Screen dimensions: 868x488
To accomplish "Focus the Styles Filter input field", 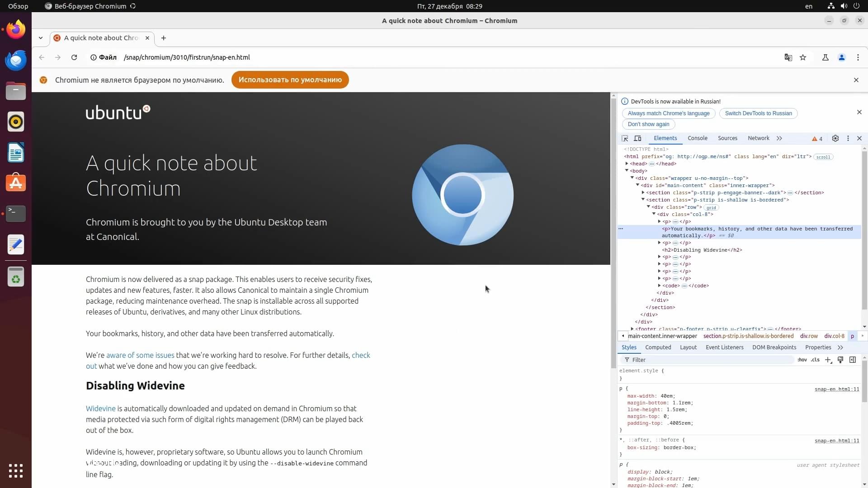I will (707, 360).
